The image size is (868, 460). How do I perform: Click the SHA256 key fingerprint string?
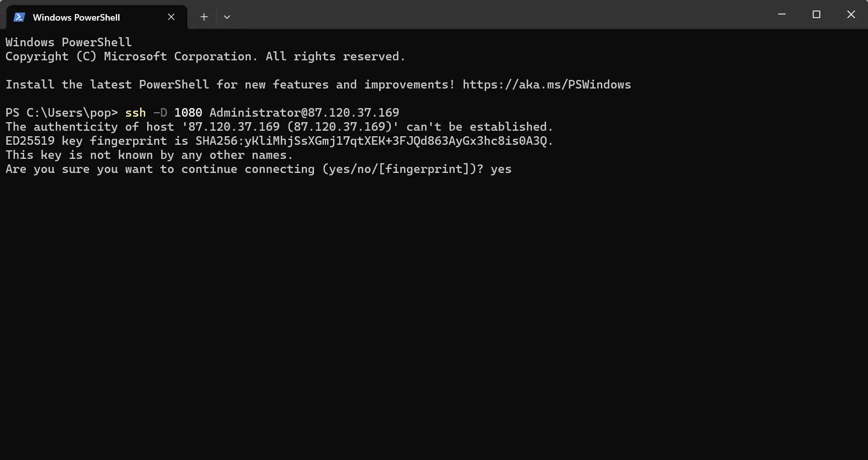click(x=371, y=141)
